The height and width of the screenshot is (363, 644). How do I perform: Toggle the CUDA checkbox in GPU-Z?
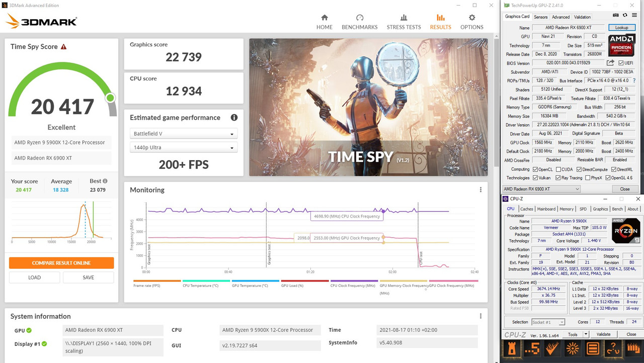558,170
